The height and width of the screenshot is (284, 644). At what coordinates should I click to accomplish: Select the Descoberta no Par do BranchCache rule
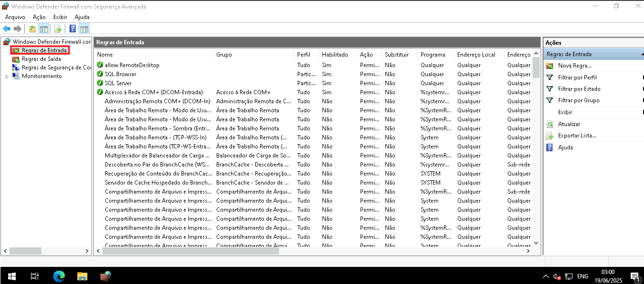tap(313, 165)
